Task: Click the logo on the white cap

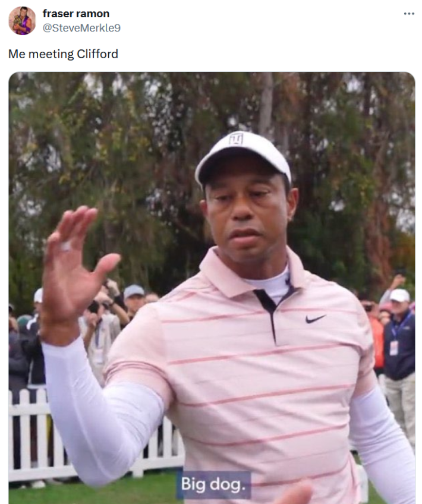Action: click(236, 139)
